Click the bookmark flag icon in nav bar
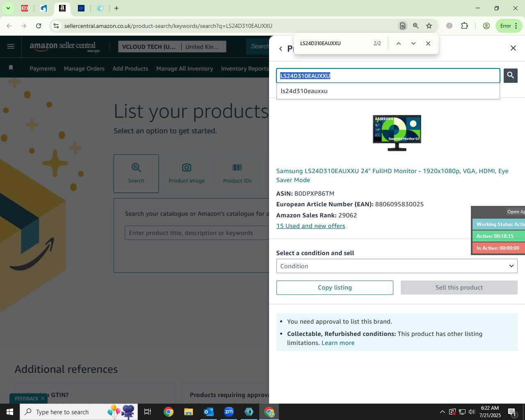This screenshot has width=525, height=420. tap(11, 68)
